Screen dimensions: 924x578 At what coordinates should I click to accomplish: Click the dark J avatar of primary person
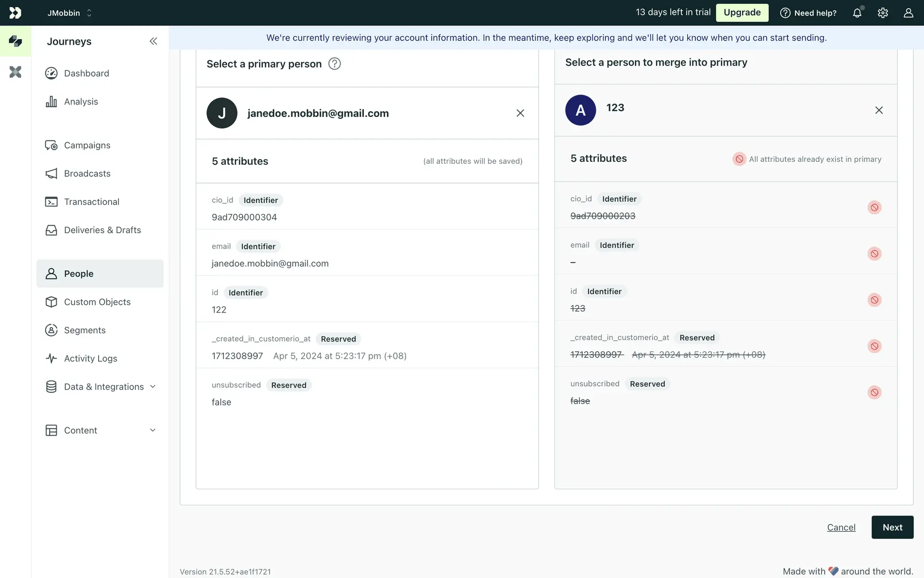(x=222, y=113)
